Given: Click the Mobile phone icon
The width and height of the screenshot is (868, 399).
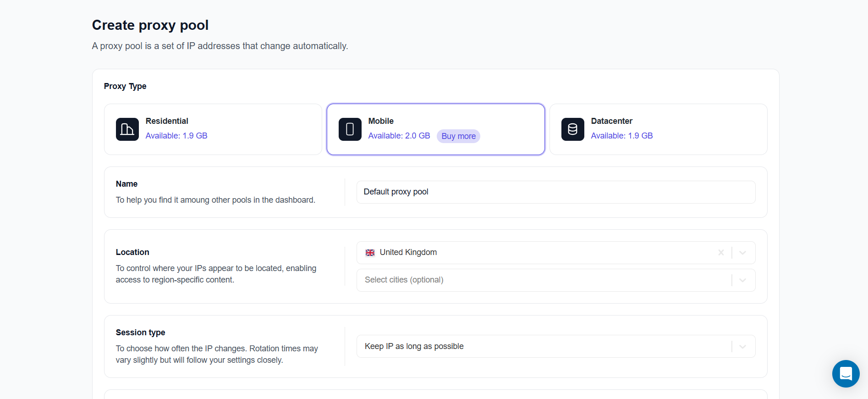Looking at the screenshot, I should [350, 129].
